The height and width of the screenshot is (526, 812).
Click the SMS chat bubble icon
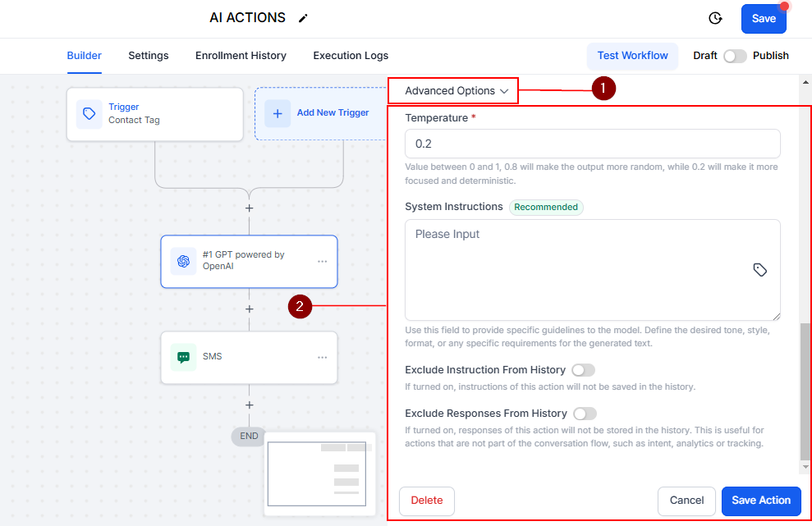(183, 357)
